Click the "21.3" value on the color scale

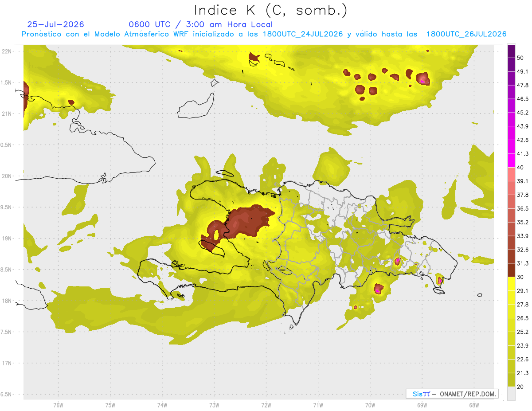pos(523,373)
